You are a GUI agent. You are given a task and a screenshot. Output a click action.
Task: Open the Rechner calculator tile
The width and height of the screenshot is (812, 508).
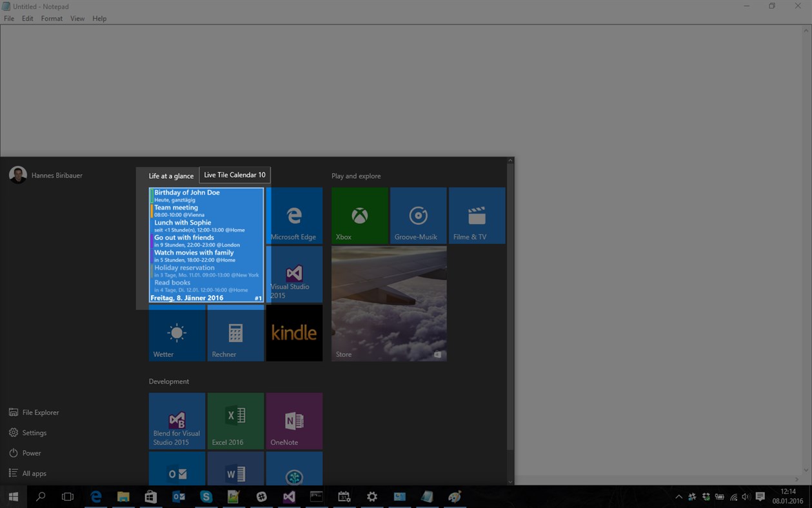click(235, 333)
